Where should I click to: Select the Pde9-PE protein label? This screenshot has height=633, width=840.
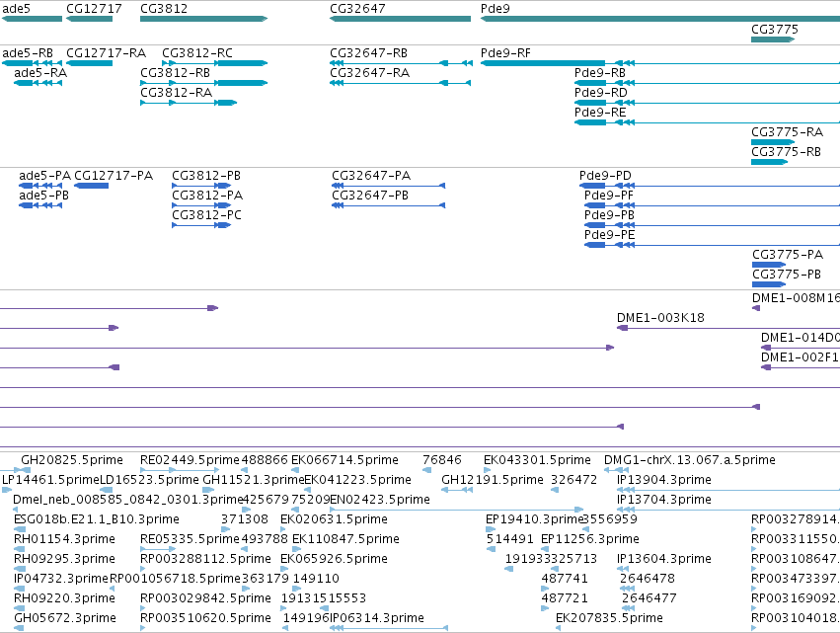[x=609, y=235]
